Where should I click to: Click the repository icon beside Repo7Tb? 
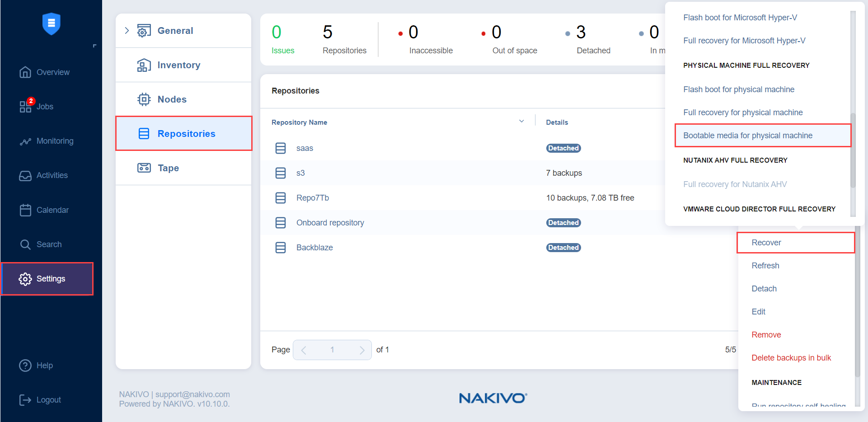point(281,198)
